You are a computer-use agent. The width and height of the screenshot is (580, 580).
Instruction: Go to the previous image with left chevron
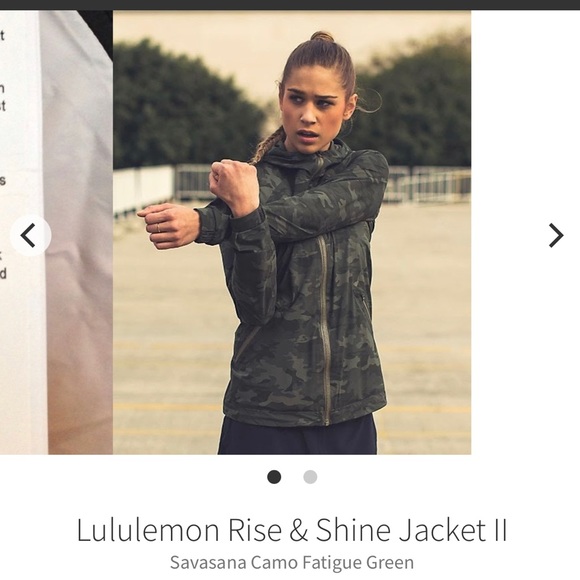click(30, 235)
